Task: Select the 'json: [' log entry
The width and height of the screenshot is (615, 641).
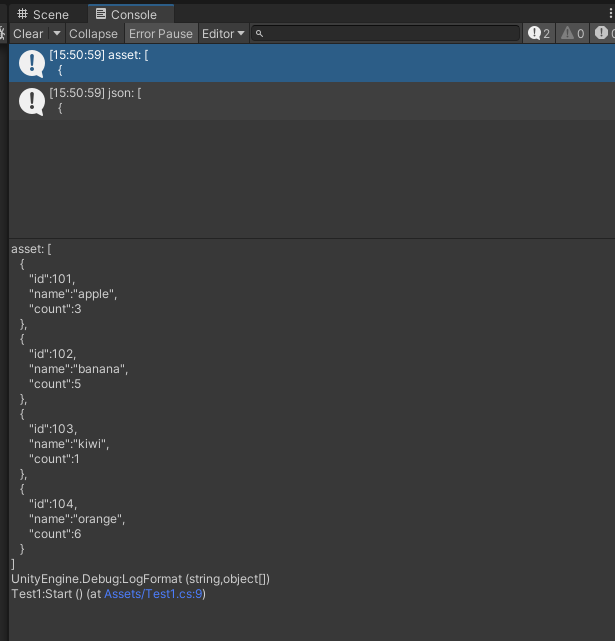Action: coord(312,101)
